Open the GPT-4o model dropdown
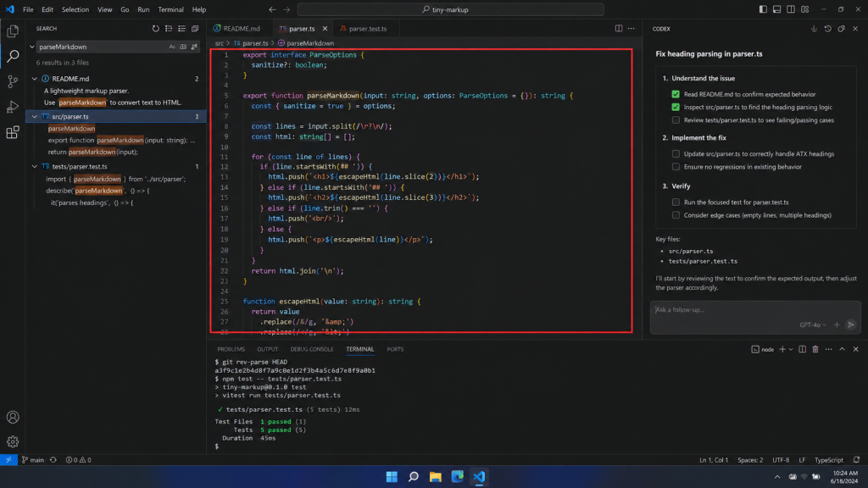 (x=813, y=324)
